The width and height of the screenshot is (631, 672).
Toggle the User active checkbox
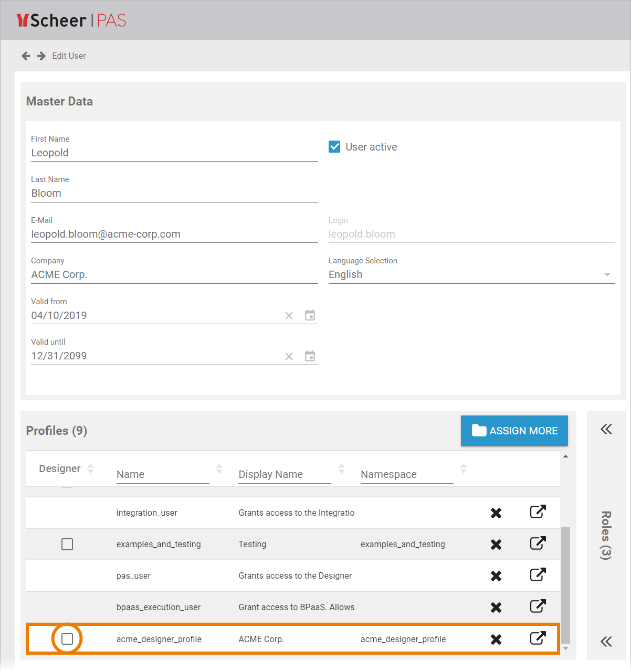(x=334, y=147)
